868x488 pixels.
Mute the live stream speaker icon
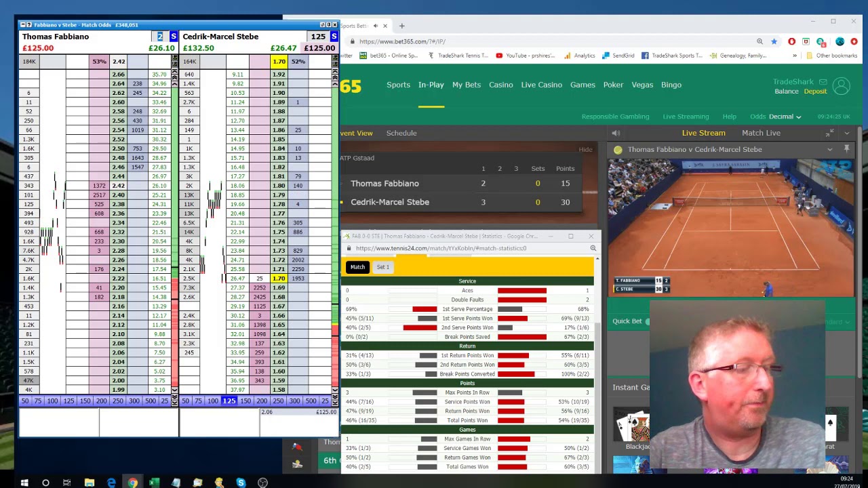pyautogui.click(x=616, y=133)
